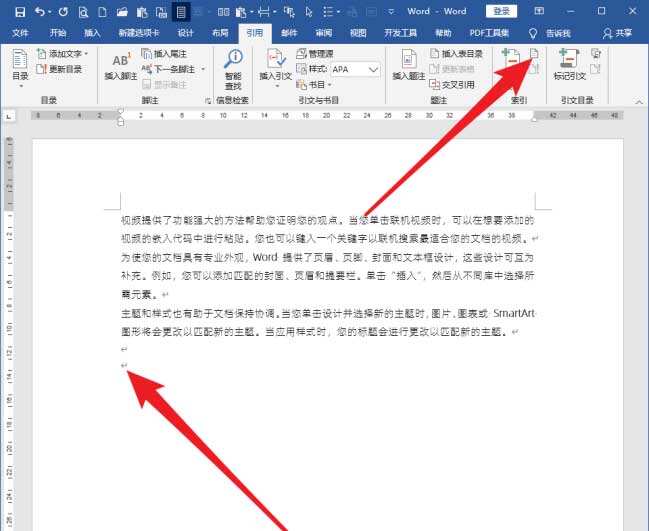Image resolution: width=649 pixels, height=531 pixels.
Task: Click the paragraph text starting with 主题和样式
Action: click(328, 322)
